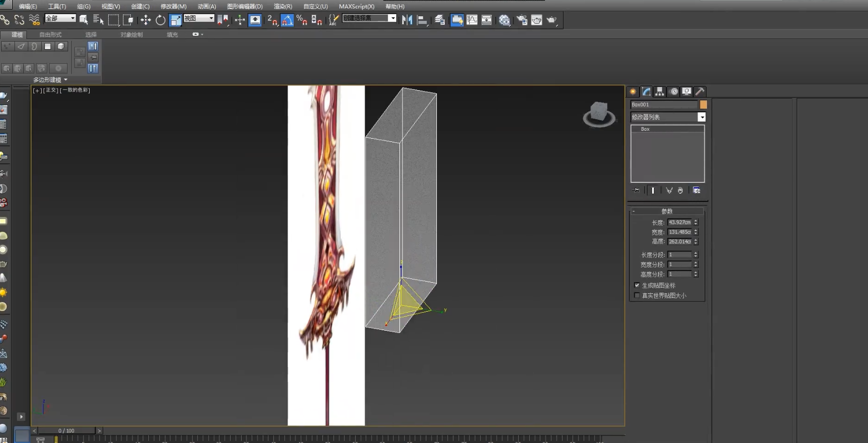
Task: Open the MAXScript(X) menu
Action: 357,6
